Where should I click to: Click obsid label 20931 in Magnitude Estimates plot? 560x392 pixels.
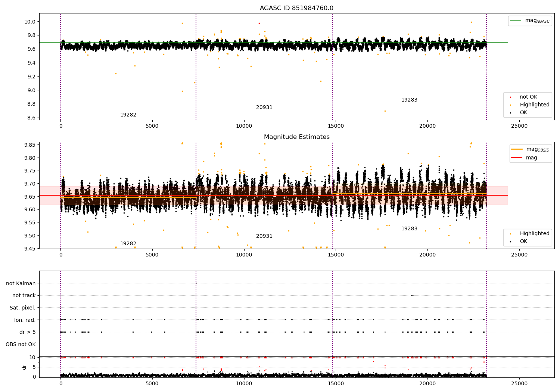point(264,236)
